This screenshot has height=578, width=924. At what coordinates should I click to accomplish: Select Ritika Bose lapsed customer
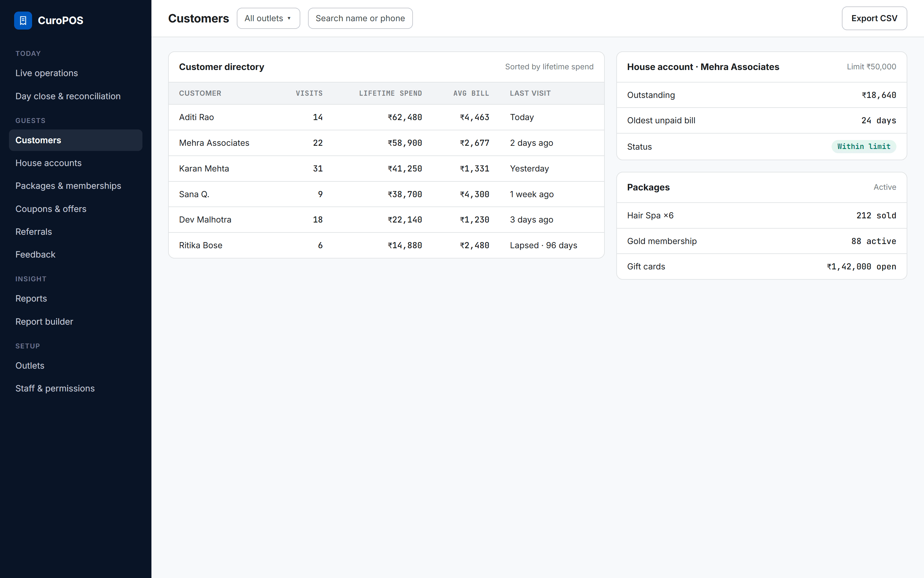point(386,245)
